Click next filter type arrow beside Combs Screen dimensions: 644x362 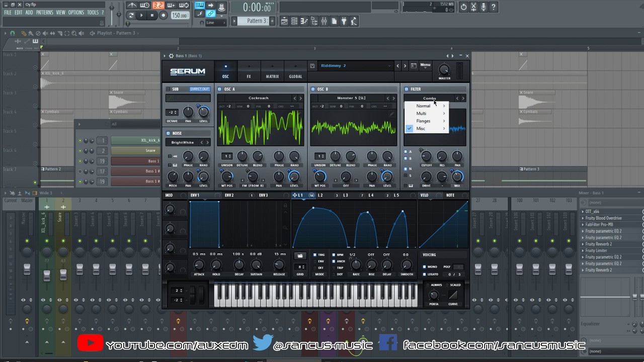click(463, 99)
